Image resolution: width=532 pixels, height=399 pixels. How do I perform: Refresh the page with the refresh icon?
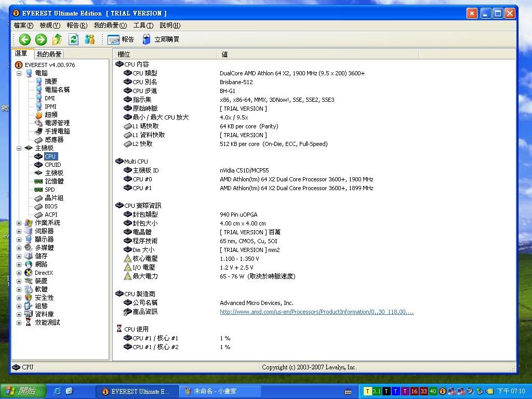(x=73, y=39)
